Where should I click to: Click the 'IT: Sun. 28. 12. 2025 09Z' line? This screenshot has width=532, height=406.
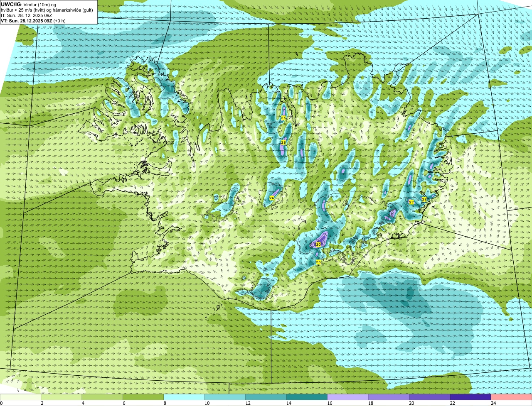pyautogui.click(x=27, y=15)
